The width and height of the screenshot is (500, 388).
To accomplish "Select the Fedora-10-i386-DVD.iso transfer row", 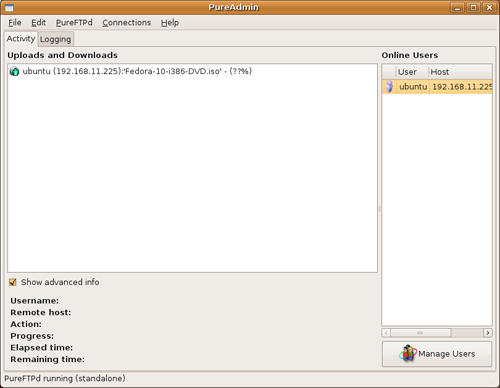I will pyautogui.click(x=192, y=71).
